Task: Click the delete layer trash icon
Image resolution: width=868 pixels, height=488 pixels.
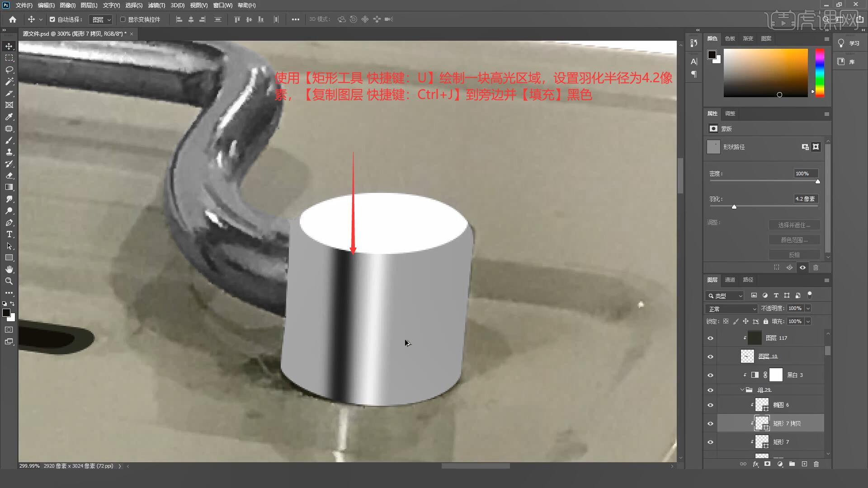Action: pyautogui.click(x=816, y=464)
